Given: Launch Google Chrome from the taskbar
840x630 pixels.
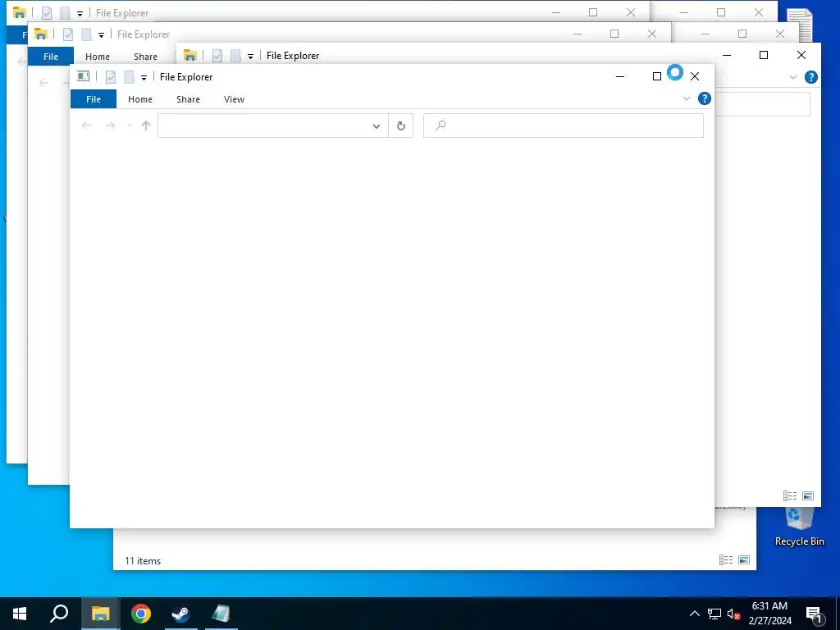Looking at the screenshot, I should pyautogui.click(x=141, y=614).
